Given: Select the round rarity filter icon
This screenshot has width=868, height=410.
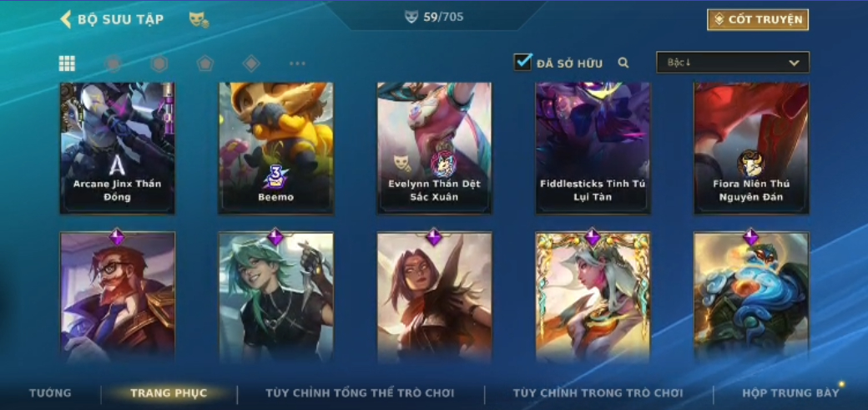Looking at the screenshot, I should point(113,63).
